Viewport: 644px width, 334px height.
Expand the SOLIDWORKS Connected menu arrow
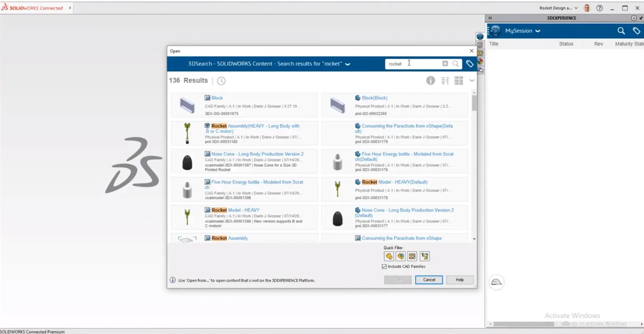[x=70, y=8]
